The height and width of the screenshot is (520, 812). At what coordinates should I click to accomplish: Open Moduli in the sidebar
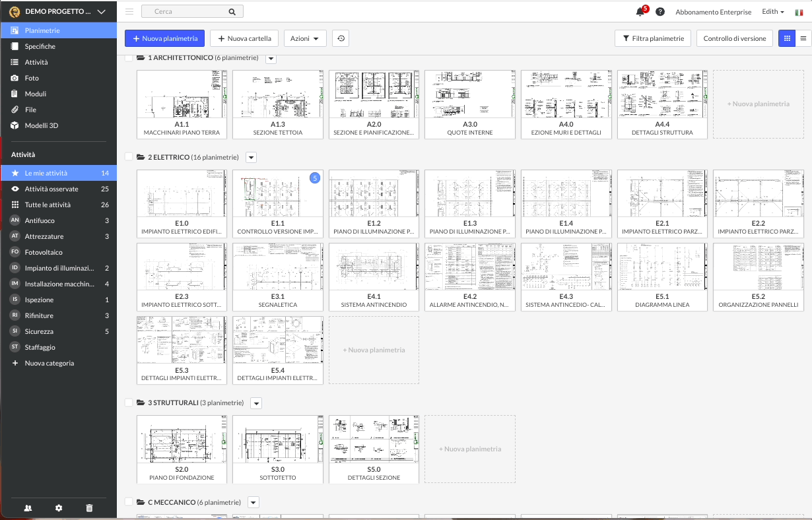click(x=58, y=94)
